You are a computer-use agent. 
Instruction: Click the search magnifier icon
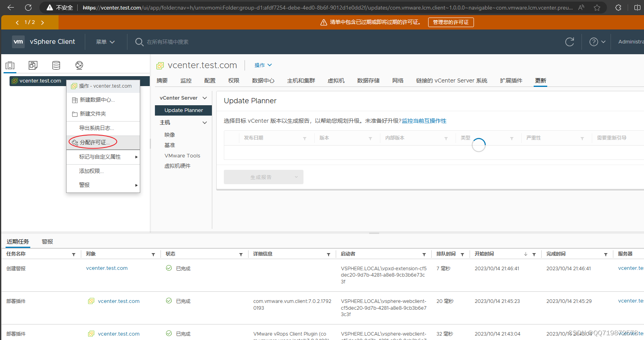coord(139,42)
